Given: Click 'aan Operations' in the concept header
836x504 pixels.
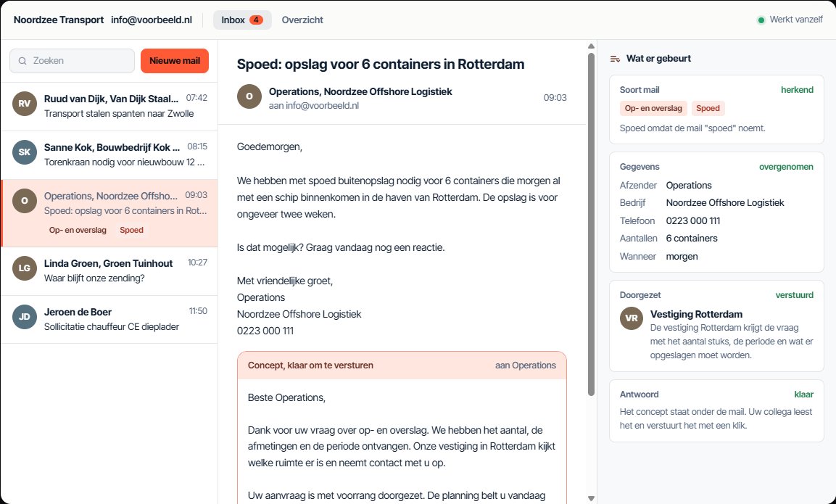Looking at the screenshot, I should coord(525,365).
